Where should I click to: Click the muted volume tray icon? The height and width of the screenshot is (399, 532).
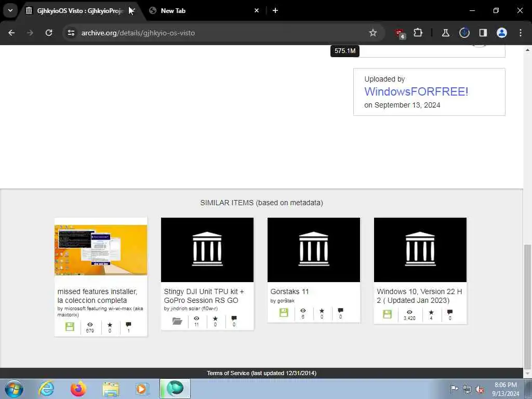click(x=480, y=389)
